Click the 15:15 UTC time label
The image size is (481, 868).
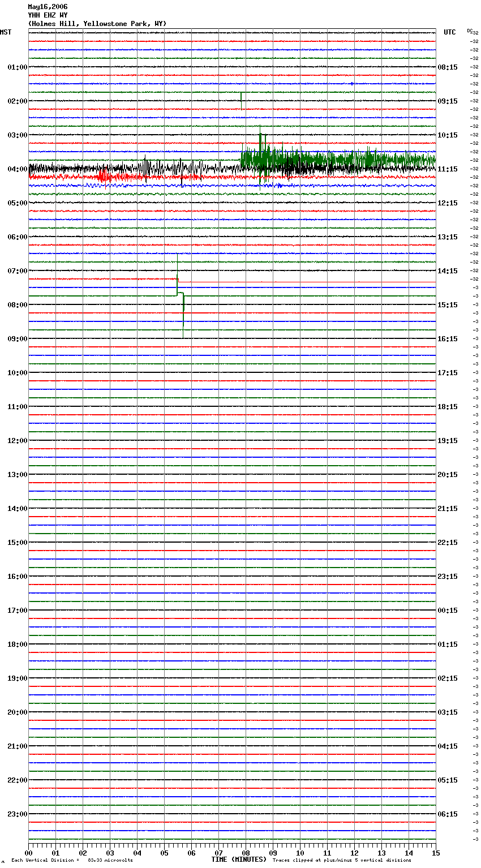[x=448, y=305]
